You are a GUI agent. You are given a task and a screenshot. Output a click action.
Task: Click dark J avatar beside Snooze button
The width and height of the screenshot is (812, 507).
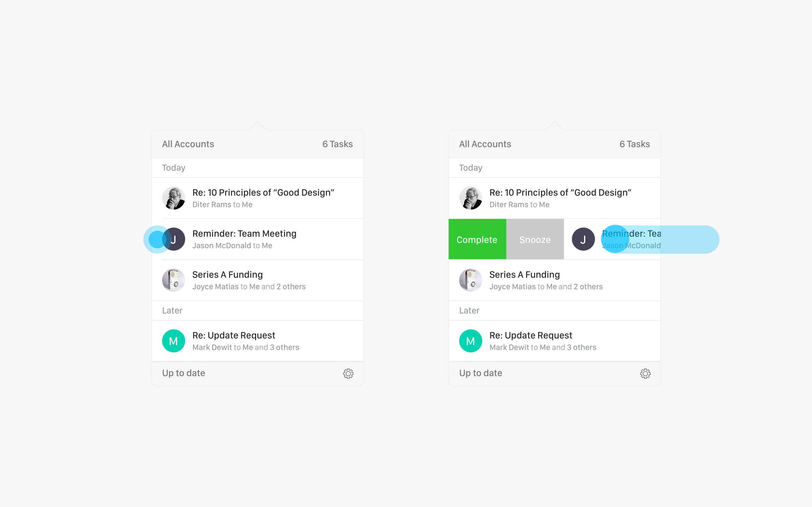(x=583, y=239)
